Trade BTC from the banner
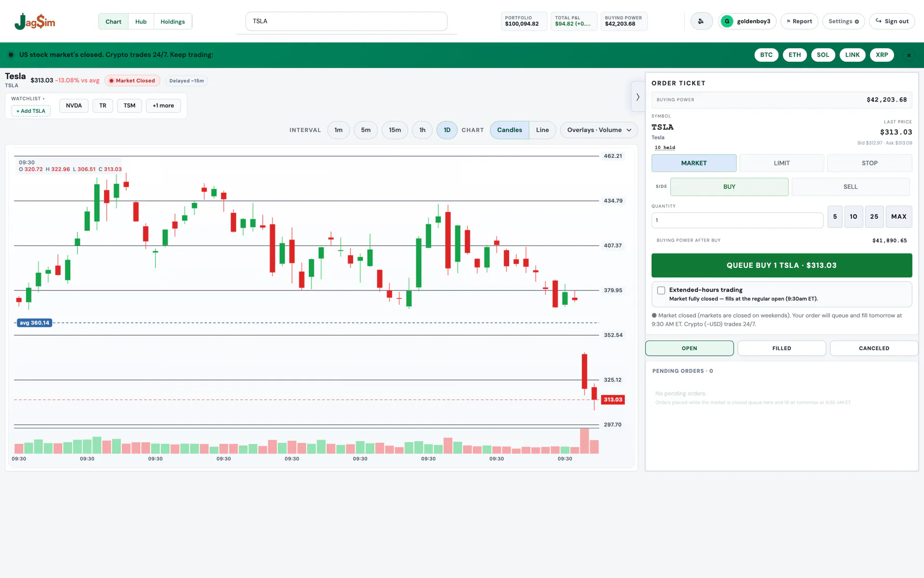The width and height of the screenshot is (924, 578). point(766,55)
